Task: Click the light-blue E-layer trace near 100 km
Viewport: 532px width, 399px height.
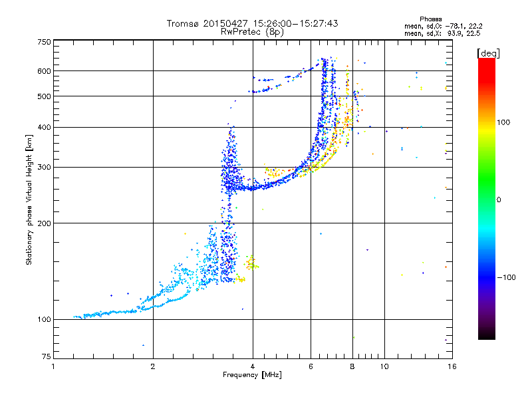Action: pyautogui.click(x=105, y=313)
